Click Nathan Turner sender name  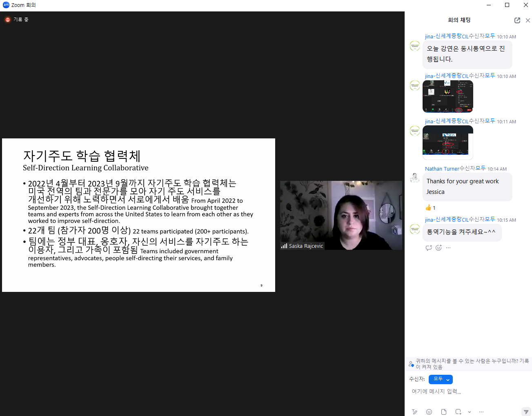(x=442, y=169)
